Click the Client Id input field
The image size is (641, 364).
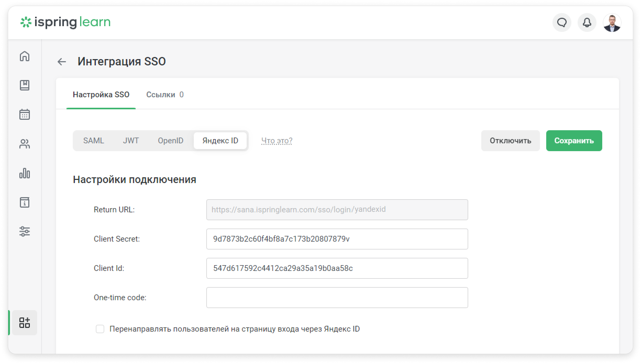[337, 268]
